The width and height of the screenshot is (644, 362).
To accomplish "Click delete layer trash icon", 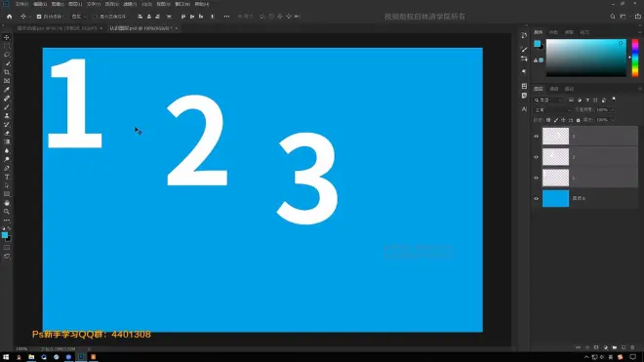I will (632, 347).
